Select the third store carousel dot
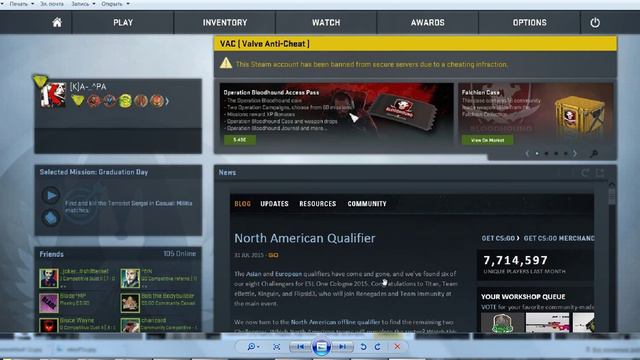 [556, 153]
